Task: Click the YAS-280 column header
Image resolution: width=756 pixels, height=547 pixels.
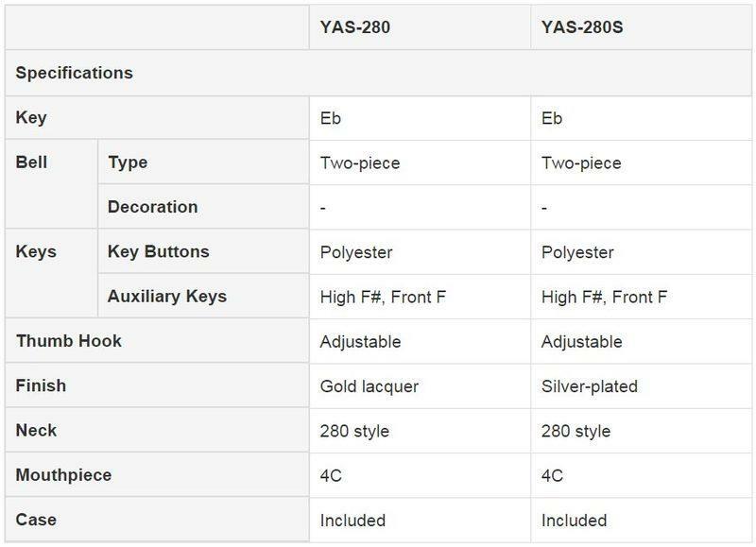Action: [x=355, y=27]
